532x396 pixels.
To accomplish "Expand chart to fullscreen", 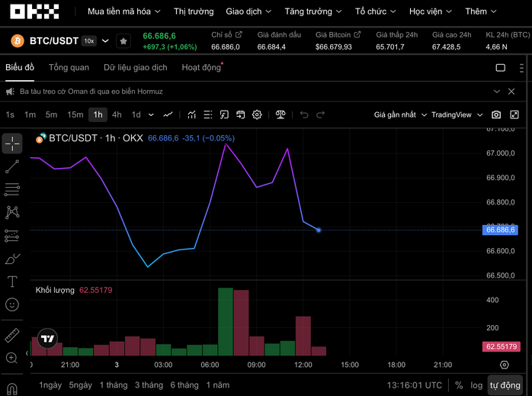I will pyautogui.click(x=515, y=114).
